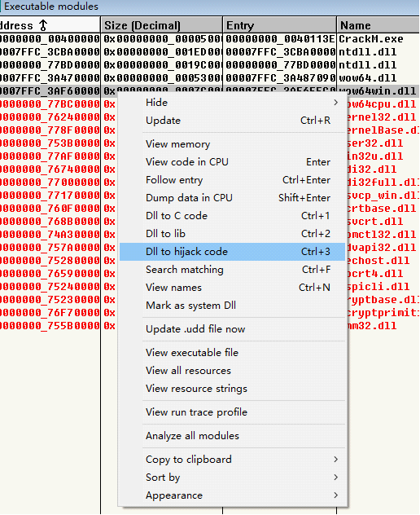The image size is (420, 515).
Task: Click address 00000000_77BC0000 cell
Action: point(50,104)
